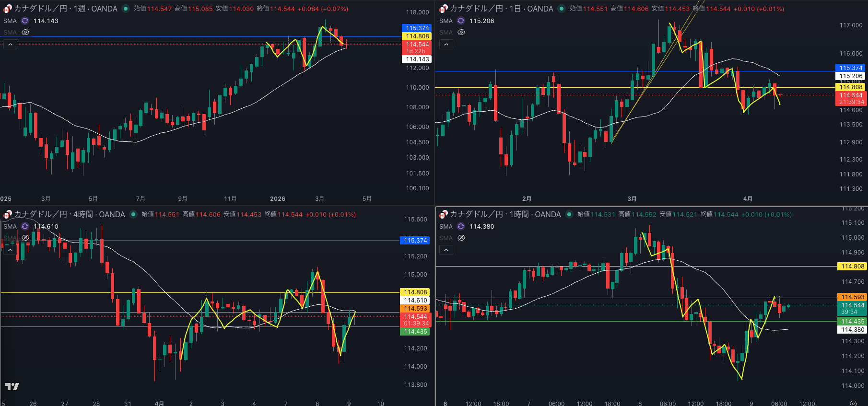This screenshot has width=868, height=406.
Task: Open chart settings hexagon gear icon
Action: [x=853, y=403]
